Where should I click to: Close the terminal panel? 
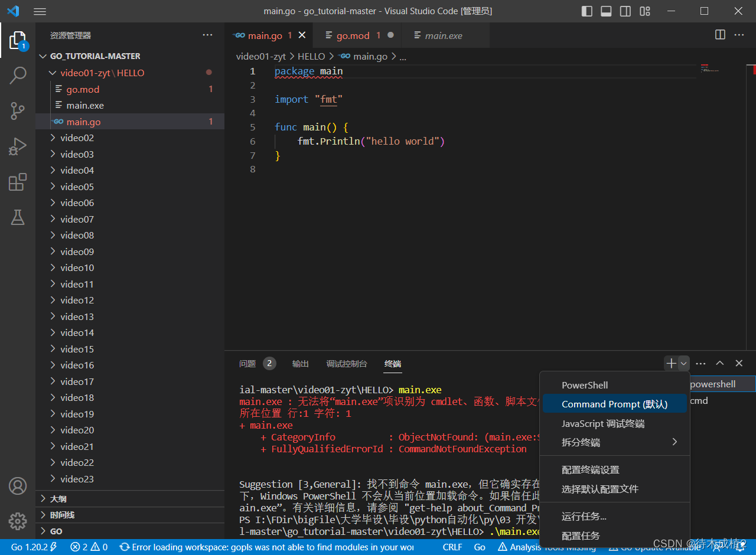pos(739,363)
